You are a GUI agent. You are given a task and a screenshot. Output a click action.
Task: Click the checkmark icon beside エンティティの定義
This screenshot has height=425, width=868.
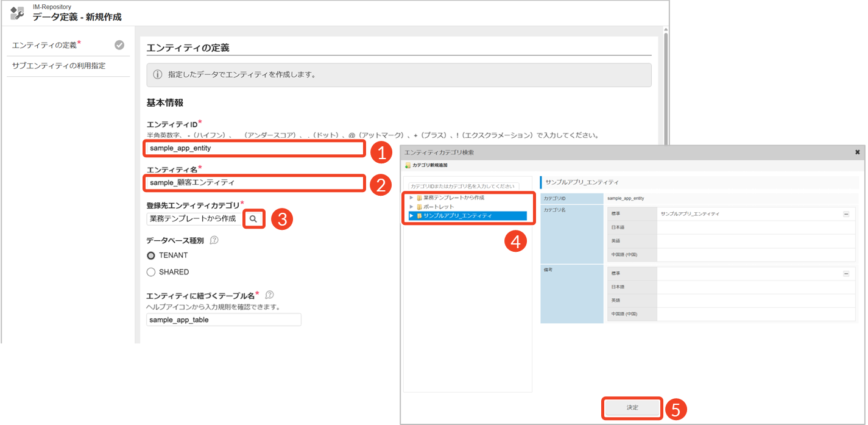click(x=119, y=45)
